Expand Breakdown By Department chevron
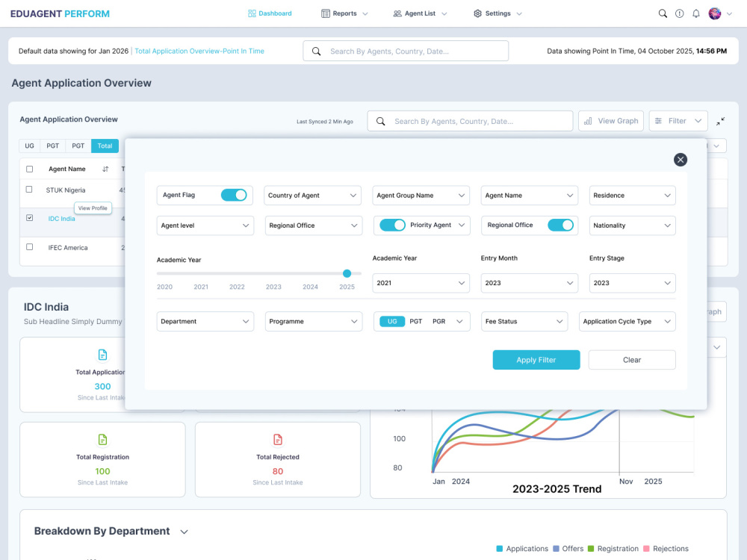The image size is (747, 560). tap(184, 532)
